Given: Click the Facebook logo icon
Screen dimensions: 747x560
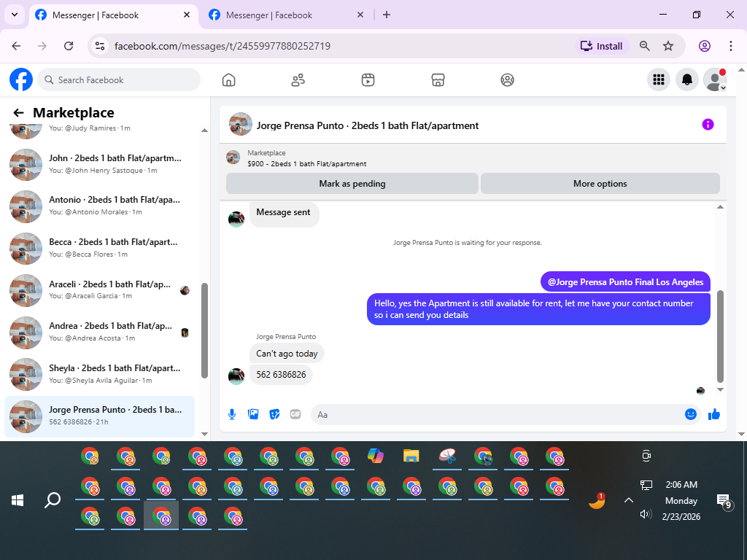Looking at the screenshot, I should pyautogui.click(x=21, y=79).
